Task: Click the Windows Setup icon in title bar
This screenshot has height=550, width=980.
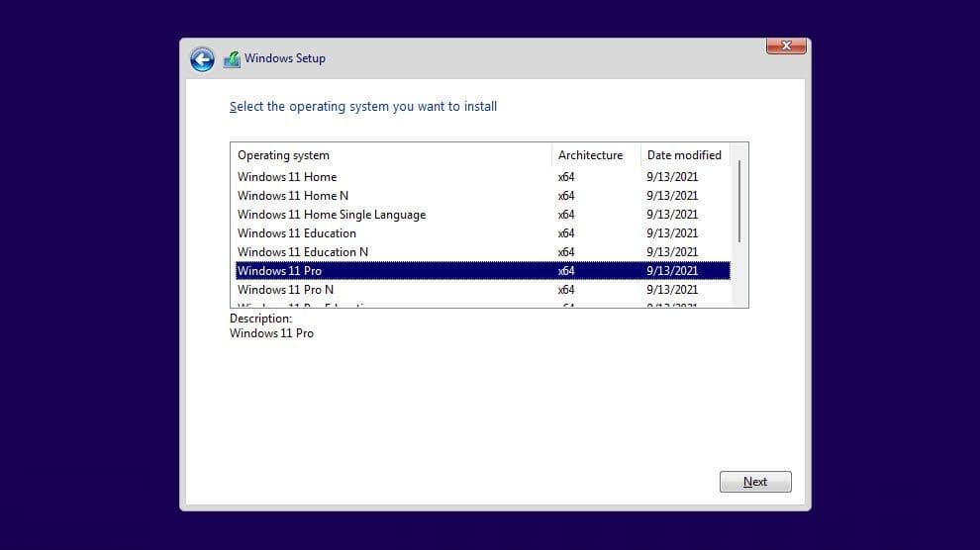Action: pos(232,59)
